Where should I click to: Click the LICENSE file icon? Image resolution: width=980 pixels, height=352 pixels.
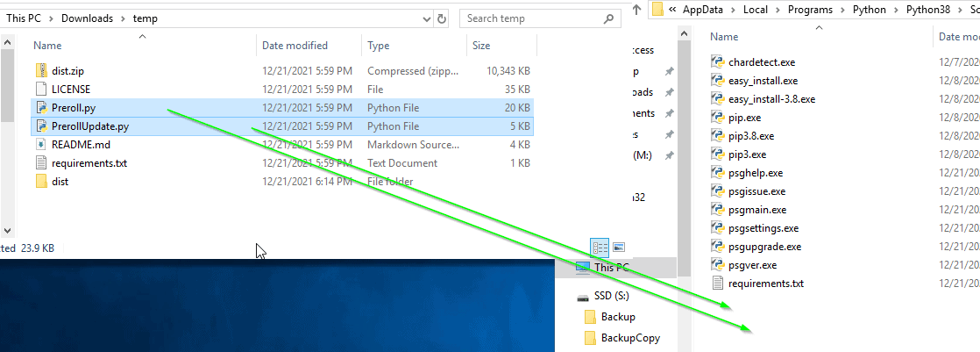point(41,89)
